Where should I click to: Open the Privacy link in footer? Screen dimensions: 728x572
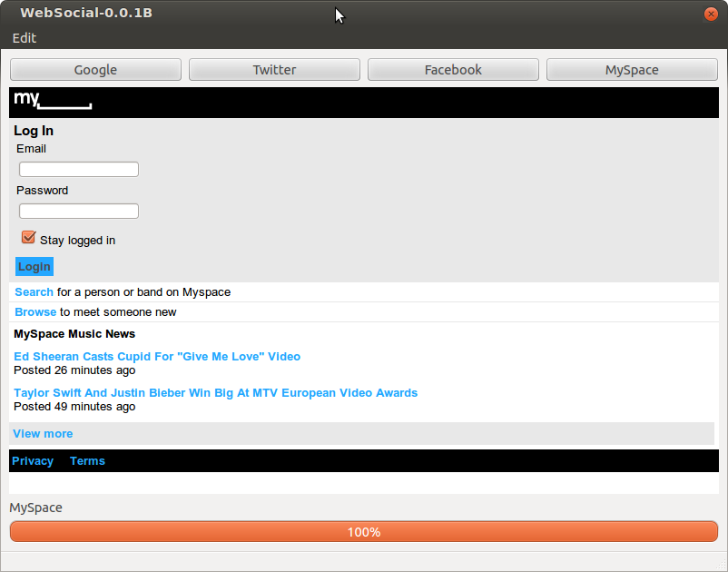(33, 461)
